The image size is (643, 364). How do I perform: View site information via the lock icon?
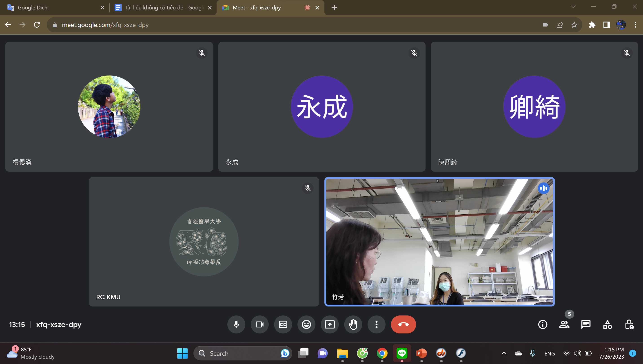click(x=55, y=25)
